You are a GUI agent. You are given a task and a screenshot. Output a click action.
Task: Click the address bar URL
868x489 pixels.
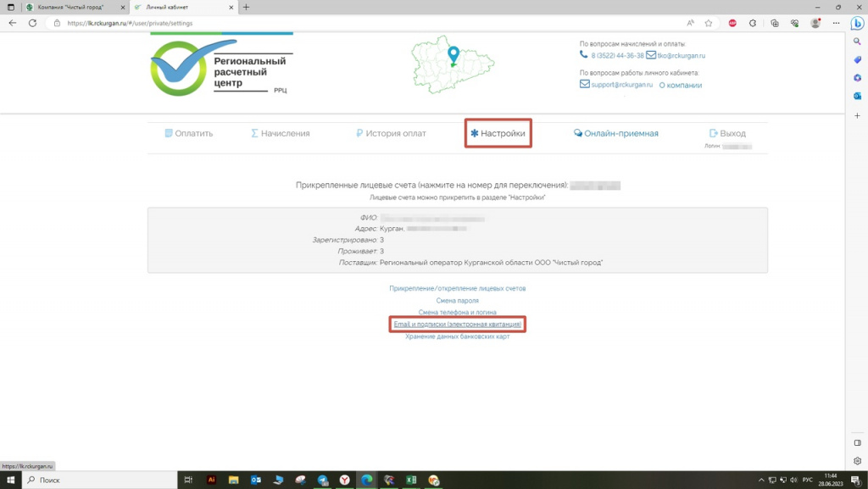point(130,23)
